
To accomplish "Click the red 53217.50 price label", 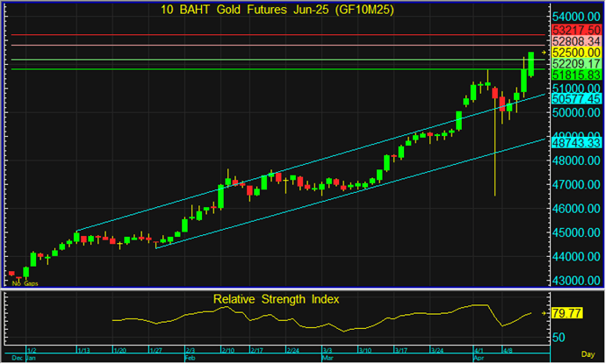I will (x=577, y=30).
